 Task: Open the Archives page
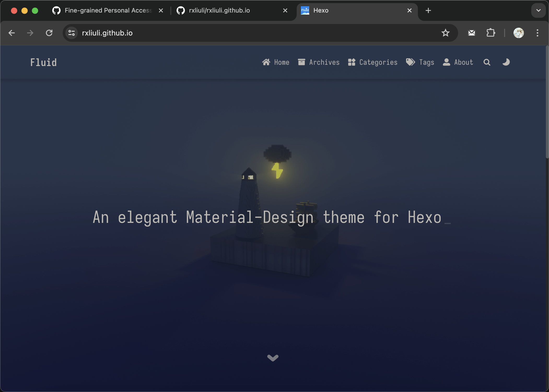(x=319, y=62)
